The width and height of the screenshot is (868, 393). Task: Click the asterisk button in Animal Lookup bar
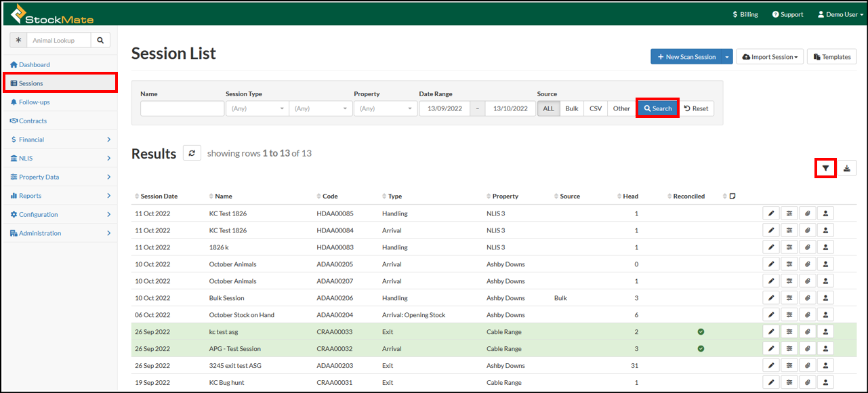pyautogui.click(x=18, y=40)
